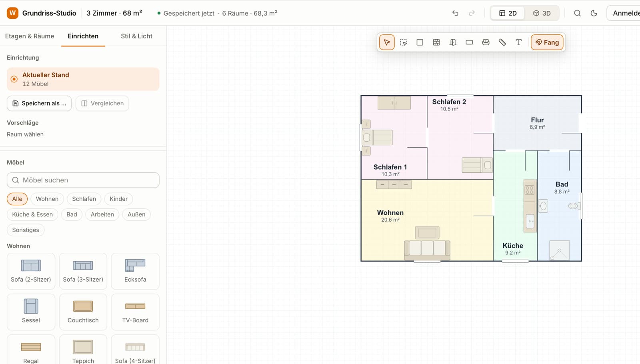
Task: Select the door tool
Action: tap(453, 42)
